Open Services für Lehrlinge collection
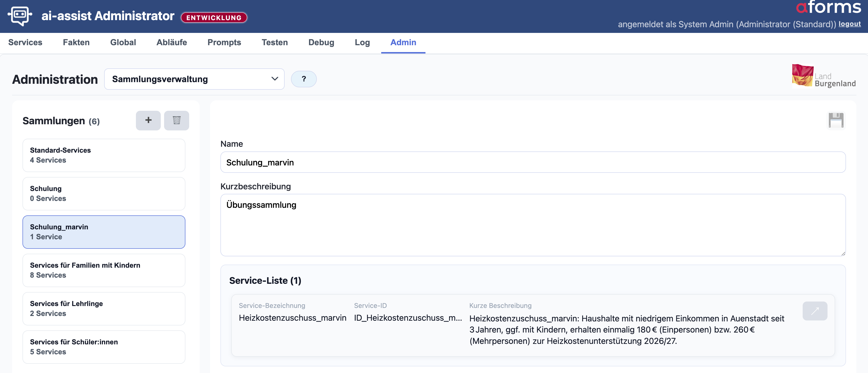Image resolution: width=868 pixels, height=373 pixels. pyautogui.click(x=104, y=309)
